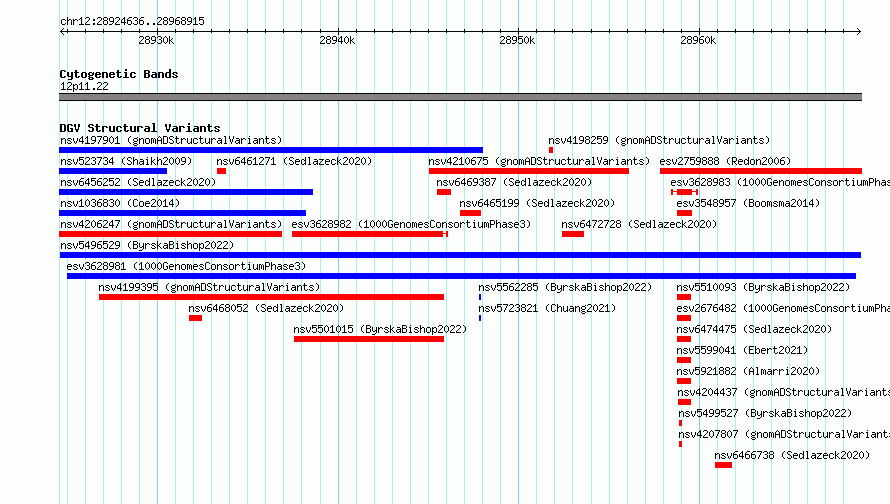
Task: Click nsv5501015 (ByrskaBishop2022) label
Action: [x=380, y=329]
